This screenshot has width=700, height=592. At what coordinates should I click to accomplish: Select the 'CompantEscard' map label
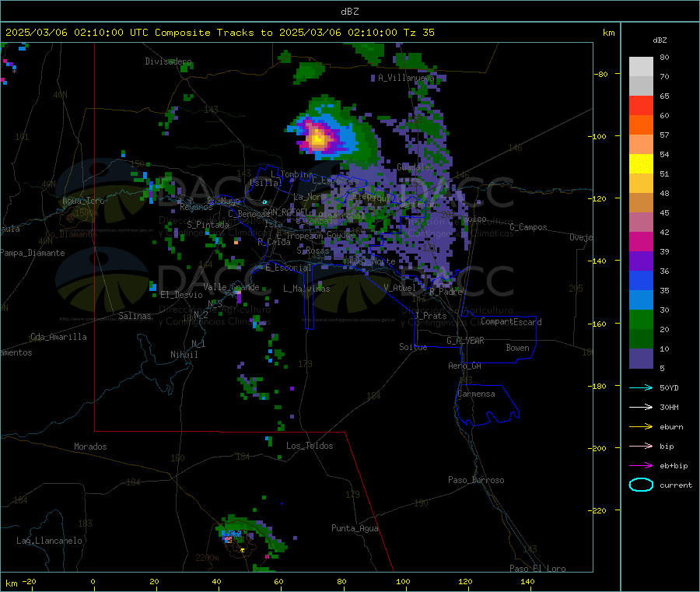(511, 322)
